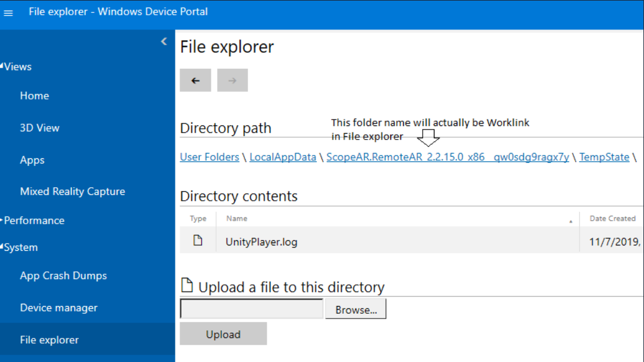This screenshot has height=362, width=644.
Task: Open the Device manager page
Action: [58, 307]
